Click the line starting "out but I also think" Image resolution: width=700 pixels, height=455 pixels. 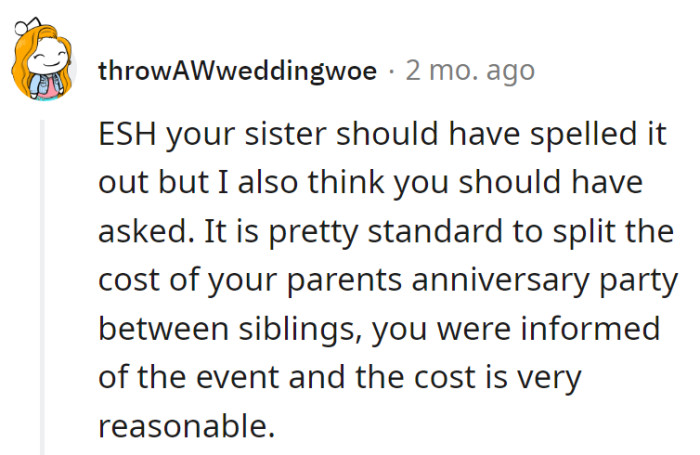pos(368,184)
